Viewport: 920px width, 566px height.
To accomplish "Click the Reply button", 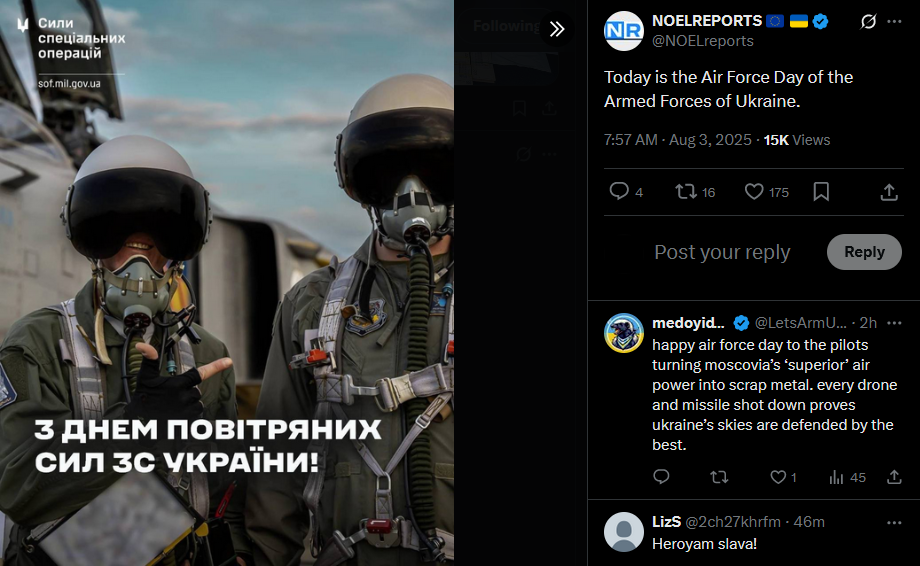I will pyautogui.click(x=864, y=252).
